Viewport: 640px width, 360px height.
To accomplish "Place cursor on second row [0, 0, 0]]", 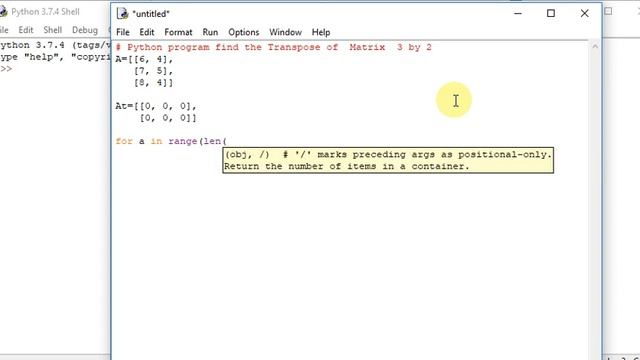I will tap(168, 118).
